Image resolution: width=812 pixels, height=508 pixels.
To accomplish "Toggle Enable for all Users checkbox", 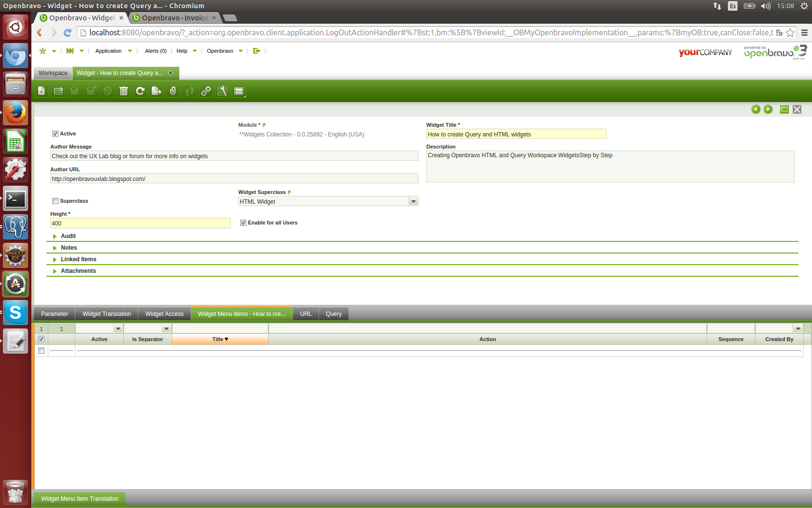I will pyautogui.click(x=243, y=223).
